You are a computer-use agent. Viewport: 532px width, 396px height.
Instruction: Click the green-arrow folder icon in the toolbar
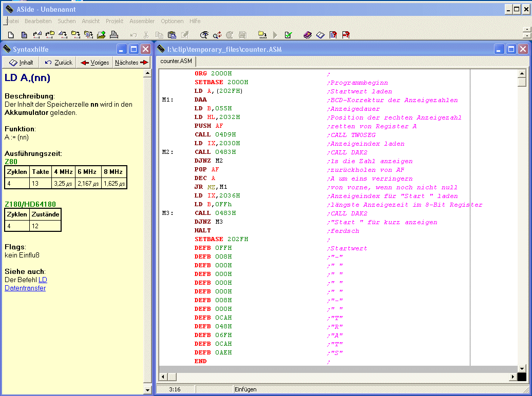point(101,34)
